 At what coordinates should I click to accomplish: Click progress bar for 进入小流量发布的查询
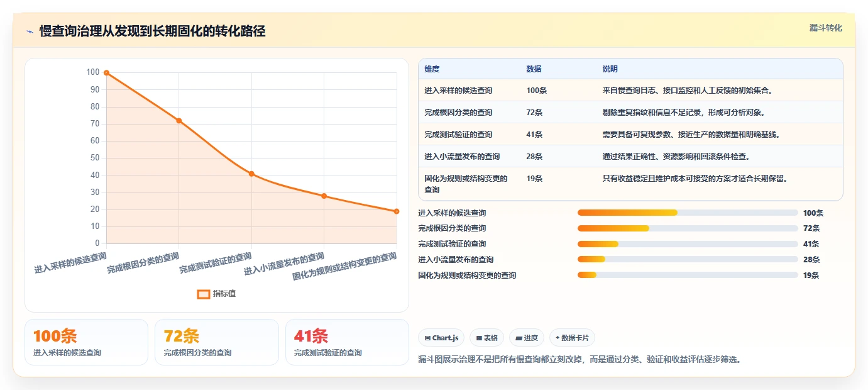click(688, 259)
